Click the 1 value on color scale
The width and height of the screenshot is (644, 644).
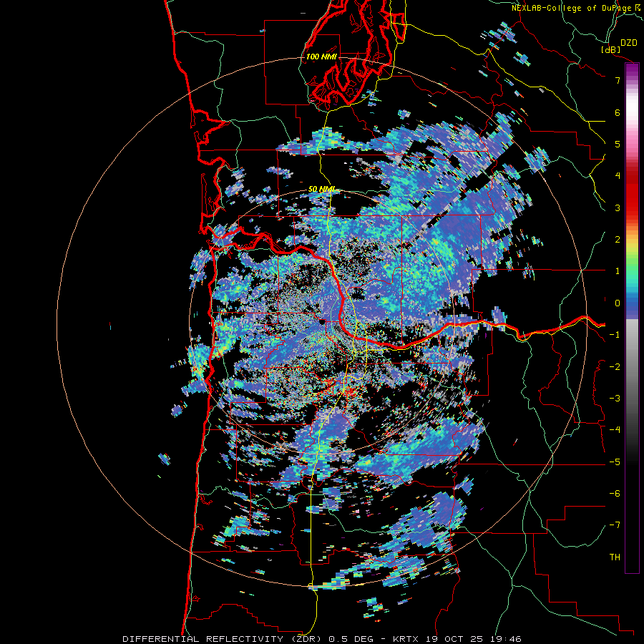pyautogui.click(x=618, y=271)
